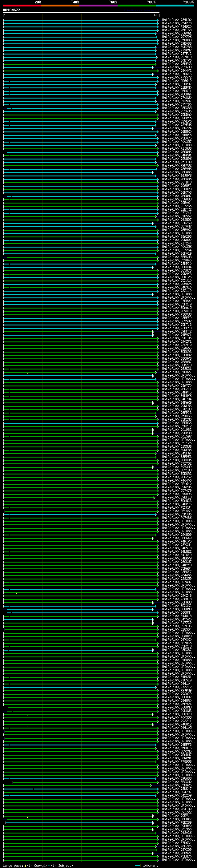Click the orange ~40% identity legend bar
The image size is (197, 868).
click(x=60, y=6)
